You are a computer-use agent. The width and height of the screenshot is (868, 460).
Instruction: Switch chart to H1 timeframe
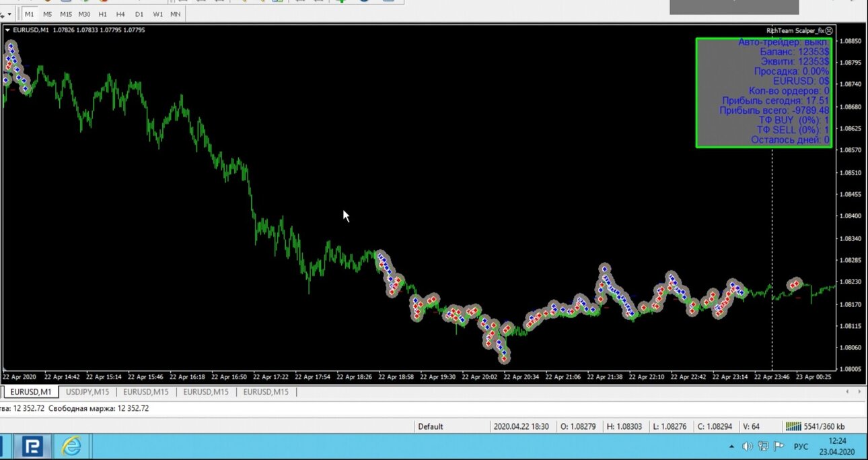tap(102, 14)
